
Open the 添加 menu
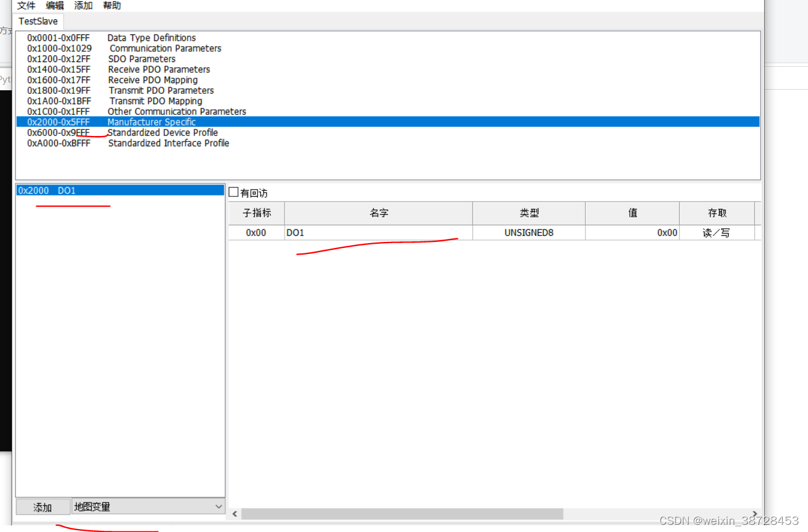pos(83,5)
